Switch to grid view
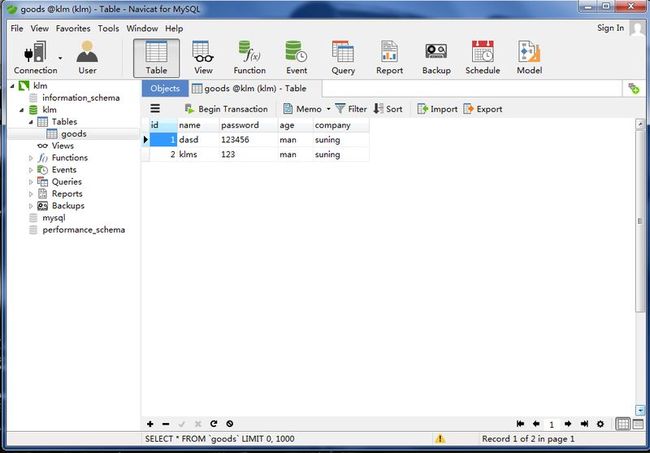650x453 pixels. tap(623, 424)
